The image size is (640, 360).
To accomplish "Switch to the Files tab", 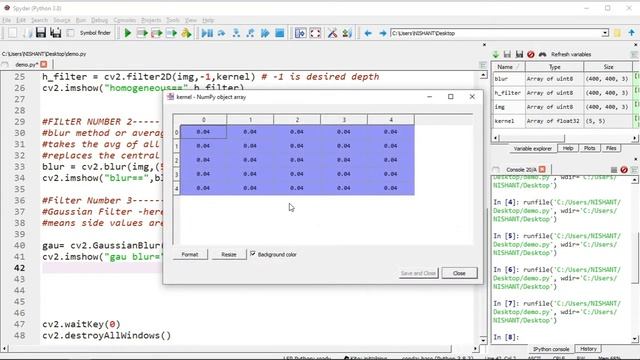I will (x=611, y=148).
